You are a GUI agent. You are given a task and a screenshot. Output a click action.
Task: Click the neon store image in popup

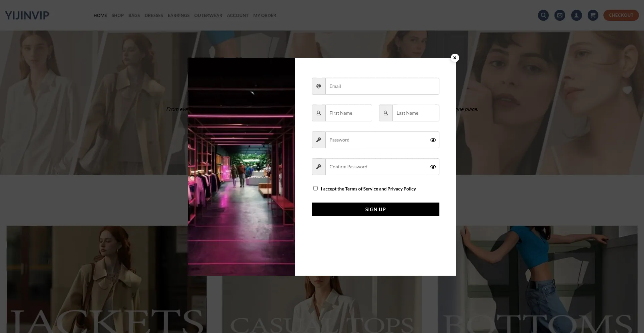[241, 167]
